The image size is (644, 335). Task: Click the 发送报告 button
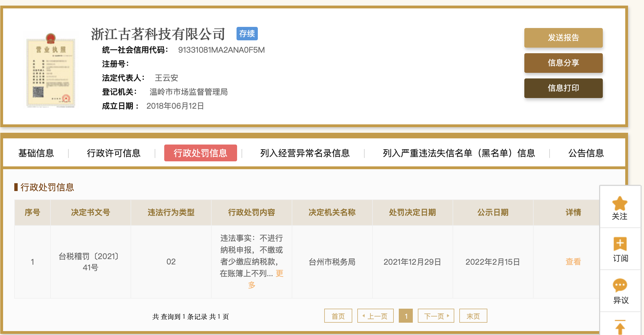click(563, 38)
